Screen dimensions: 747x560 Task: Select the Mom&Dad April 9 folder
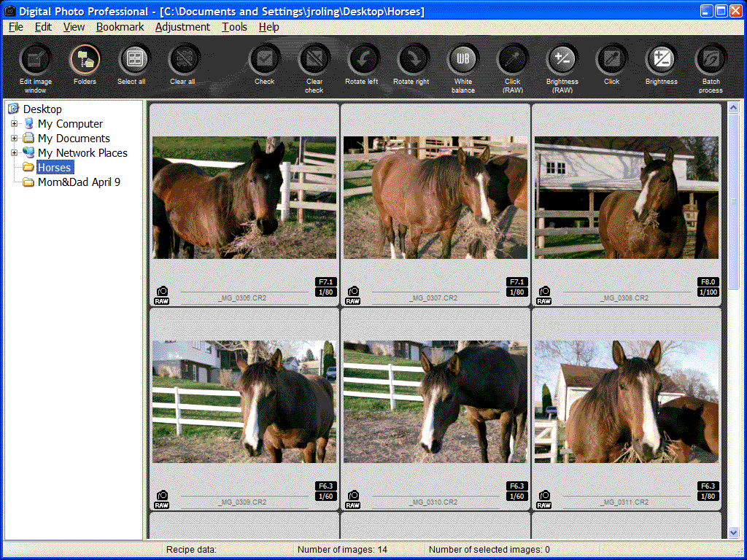coord(79,182)
